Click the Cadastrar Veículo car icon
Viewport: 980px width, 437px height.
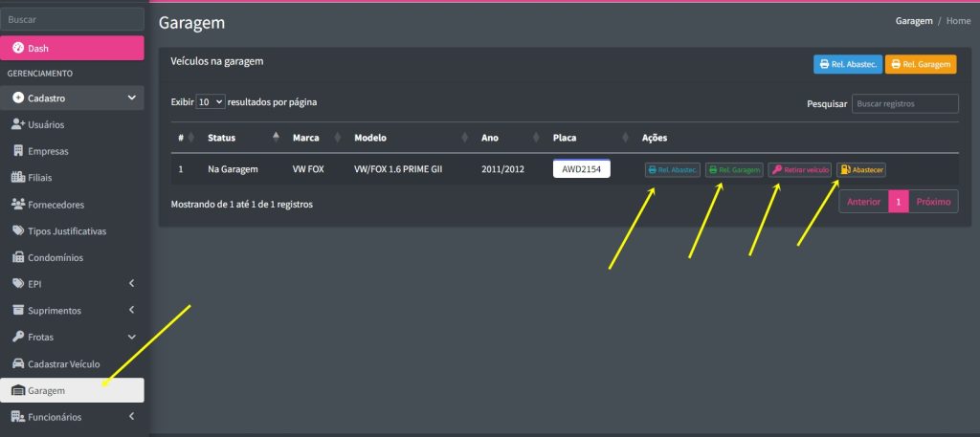(17, 363)
